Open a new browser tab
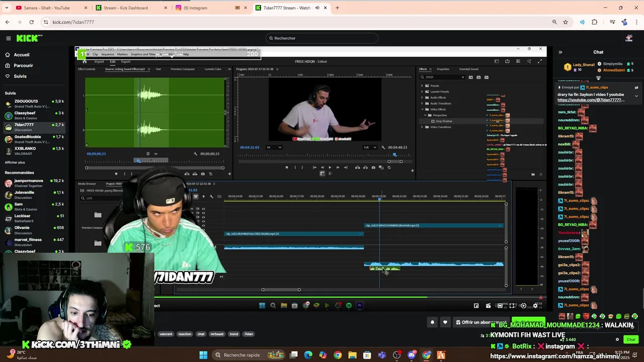The image size is (644, 362). pyautogui.click(x=337, y=8)
